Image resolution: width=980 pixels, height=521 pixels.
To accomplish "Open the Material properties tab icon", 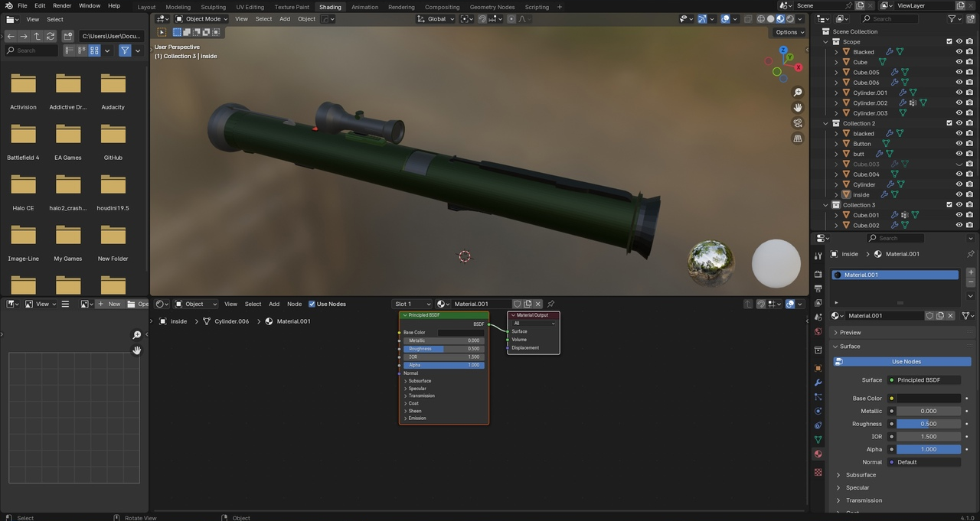I will (818, 454).
